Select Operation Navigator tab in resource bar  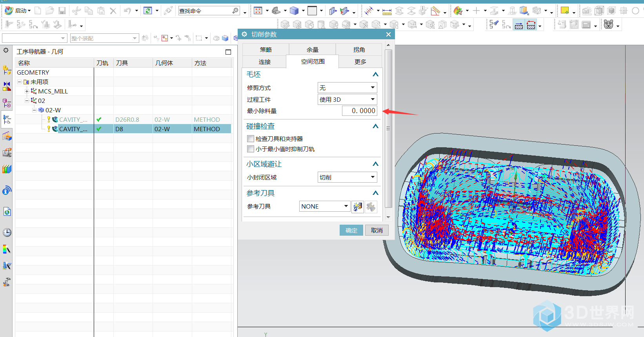[7, 119]
